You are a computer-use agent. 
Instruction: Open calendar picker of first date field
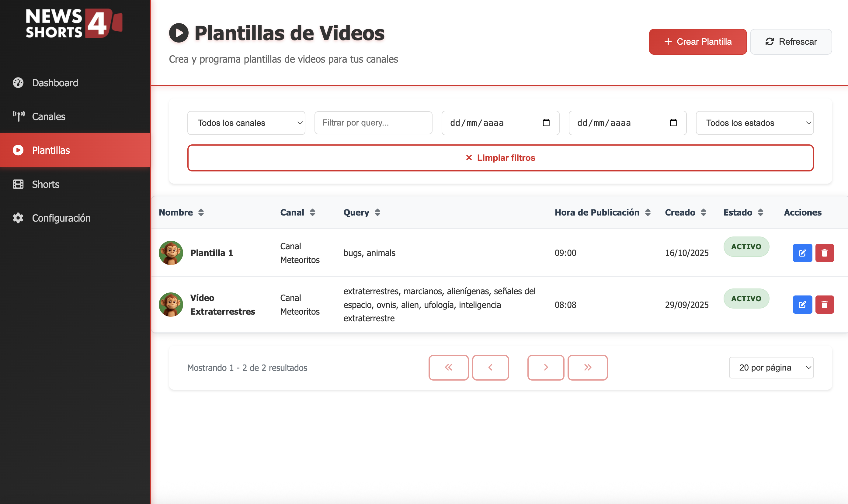546,123
